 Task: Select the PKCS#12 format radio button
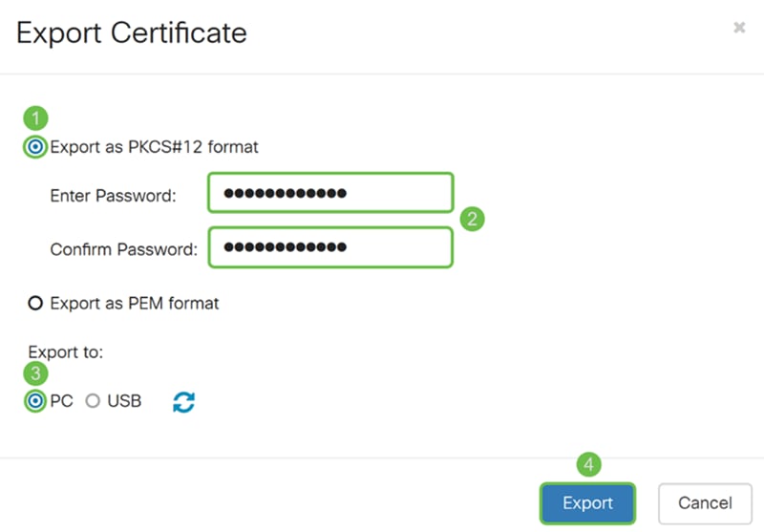pos(35,147)
